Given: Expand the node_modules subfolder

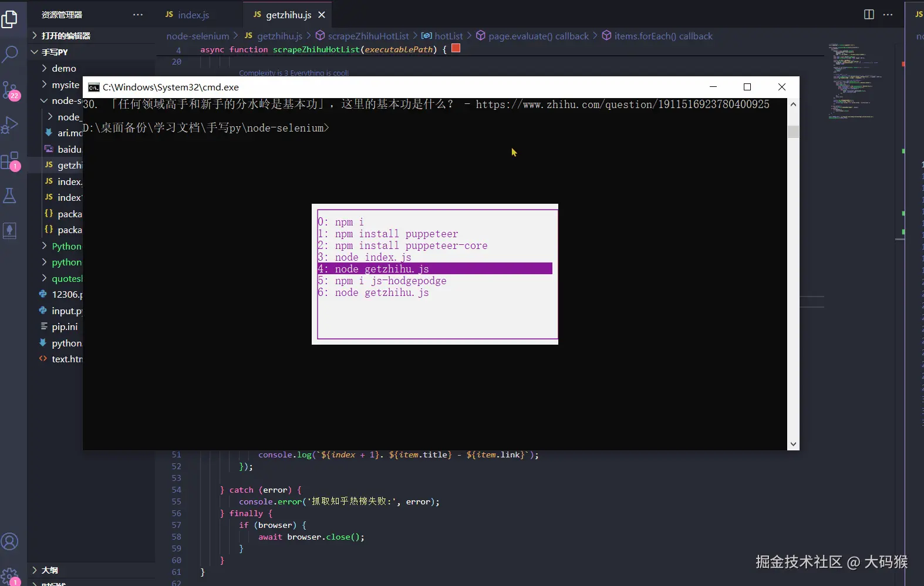Looking at the screenshot, I should tap(64, 117).
